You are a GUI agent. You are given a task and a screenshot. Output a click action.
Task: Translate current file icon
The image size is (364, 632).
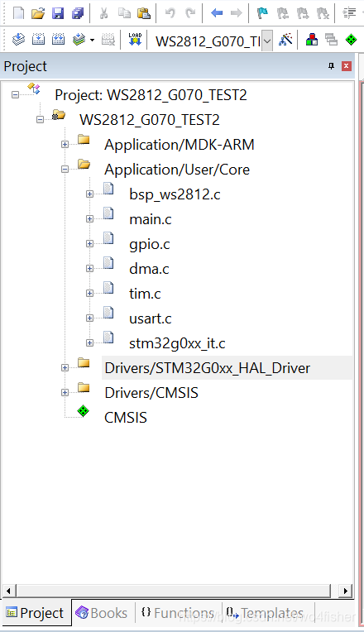click(18, 40)
